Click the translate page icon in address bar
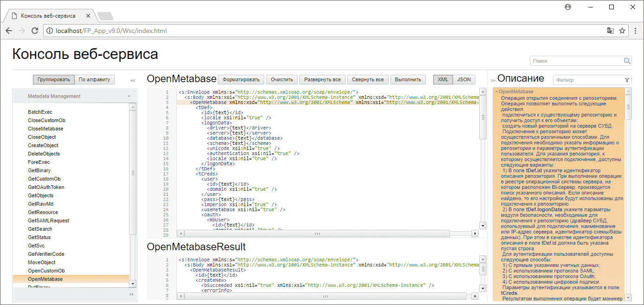This screenshot has height=305, width=644. point(611,31)
